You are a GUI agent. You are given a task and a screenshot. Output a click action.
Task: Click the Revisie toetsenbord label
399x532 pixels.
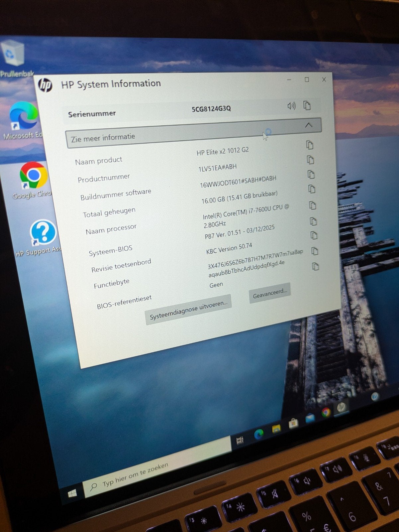[121, 265]
